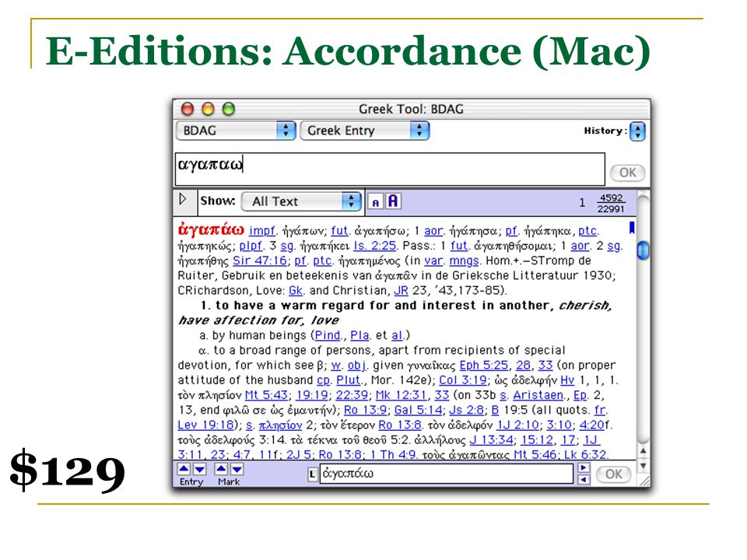The height and width of the screenshot is (560, 747).
Task: Decrease text size with the small A
Action: point(375,202)
